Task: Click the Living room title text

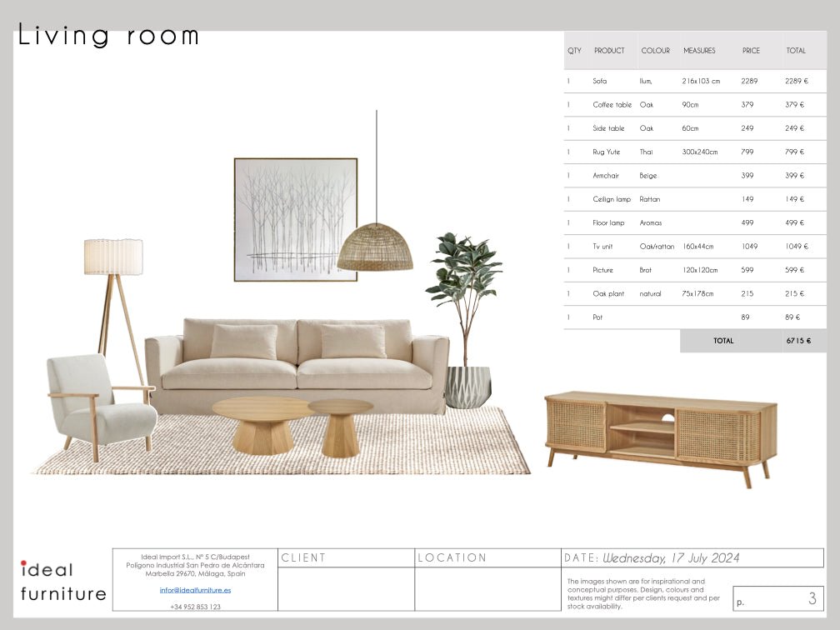Action: (x=109, y=36)
